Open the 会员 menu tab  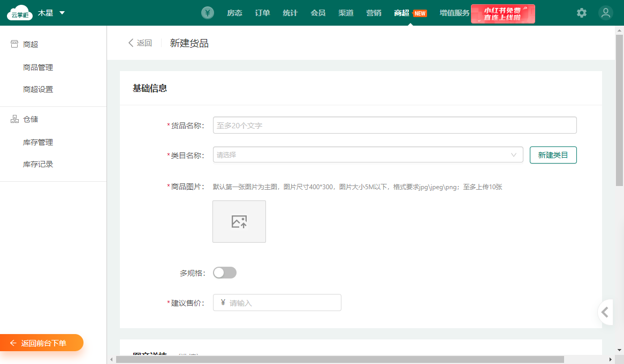(x=318, y=13)
